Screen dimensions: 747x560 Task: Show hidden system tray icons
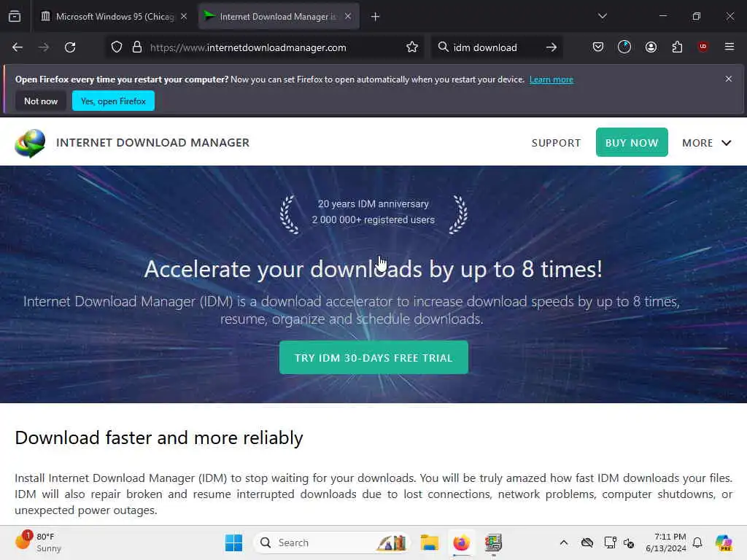[564, 542]
